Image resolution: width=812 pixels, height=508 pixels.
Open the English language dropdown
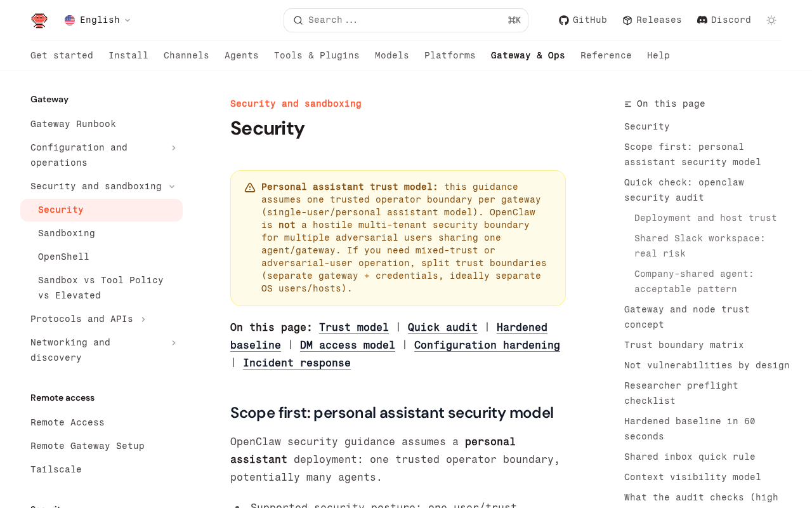click(x=99, y=20)
